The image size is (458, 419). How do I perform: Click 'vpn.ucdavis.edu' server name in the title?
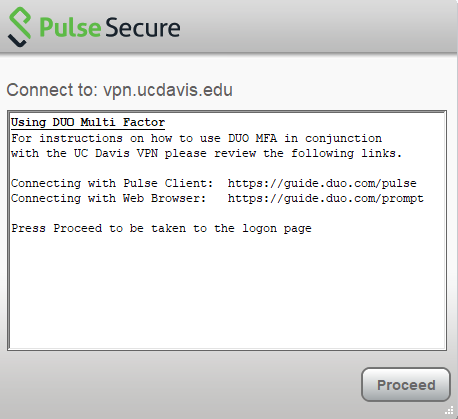tap(168, 90)
